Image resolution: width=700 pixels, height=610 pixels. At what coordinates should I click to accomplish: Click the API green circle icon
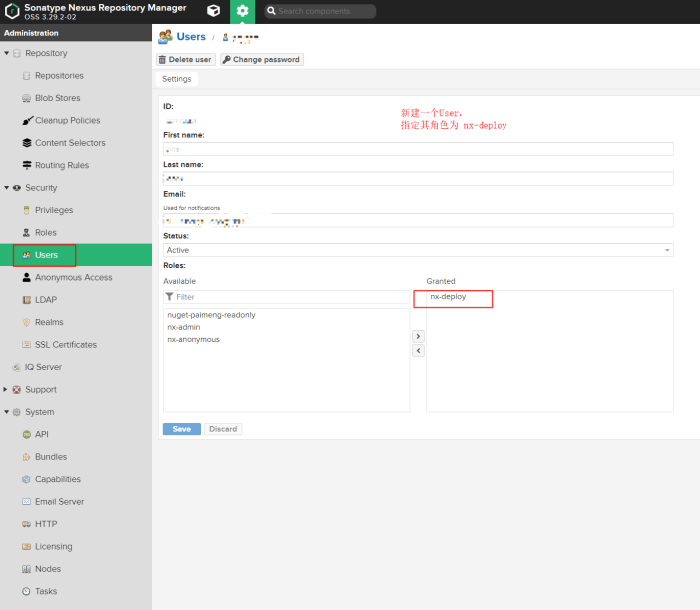(27, 435)
